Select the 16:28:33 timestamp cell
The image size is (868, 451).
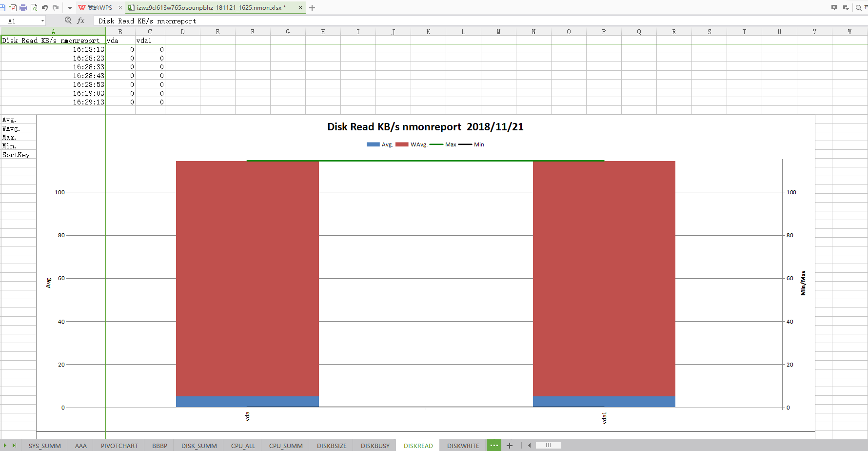pyautogui.click(x=53, y=67)
